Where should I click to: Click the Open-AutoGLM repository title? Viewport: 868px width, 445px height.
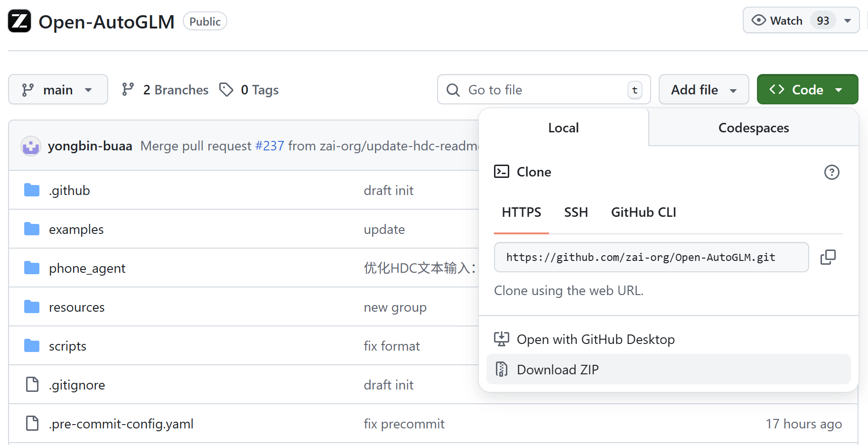(x=106, y=22)
